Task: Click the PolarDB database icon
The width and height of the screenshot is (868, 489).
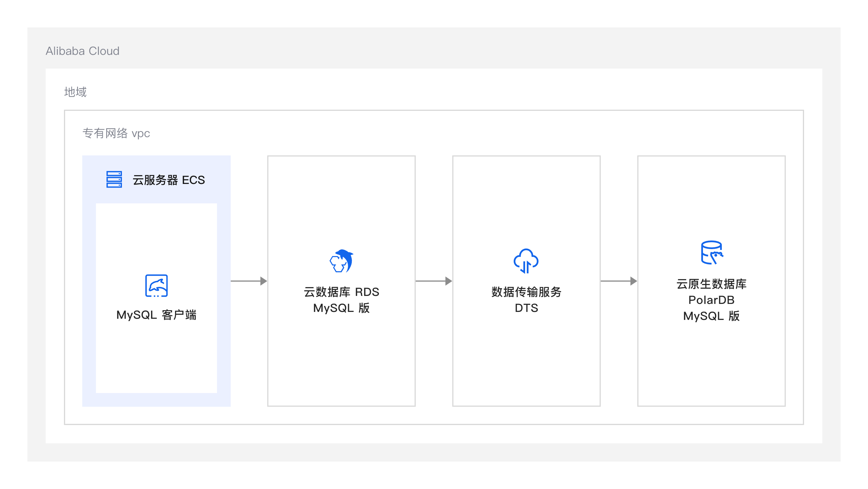Action: pyautogui.click(x=712, y=252)
